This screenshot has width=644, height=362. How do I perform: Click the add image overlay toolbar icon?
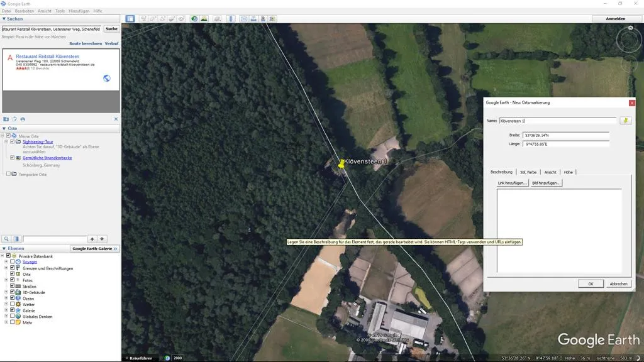point(172,19)
